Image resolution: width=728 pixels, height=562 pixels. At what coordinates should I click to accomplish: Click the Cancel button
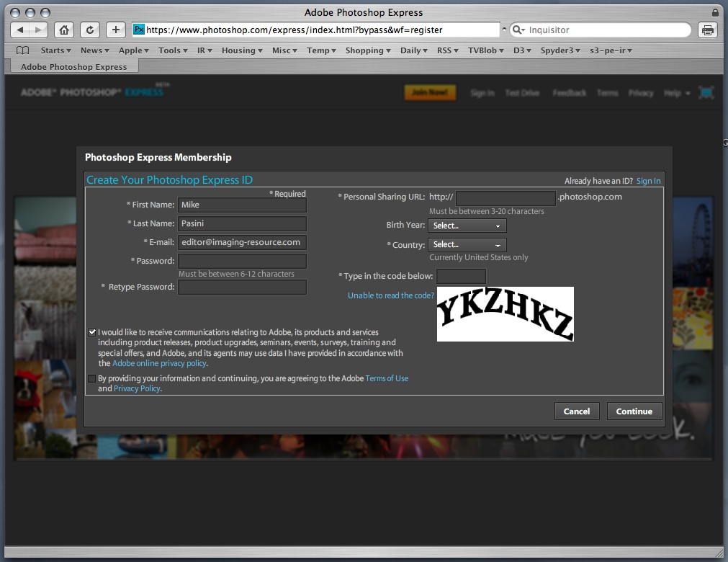pyautogui.click(x=576, y=411)
